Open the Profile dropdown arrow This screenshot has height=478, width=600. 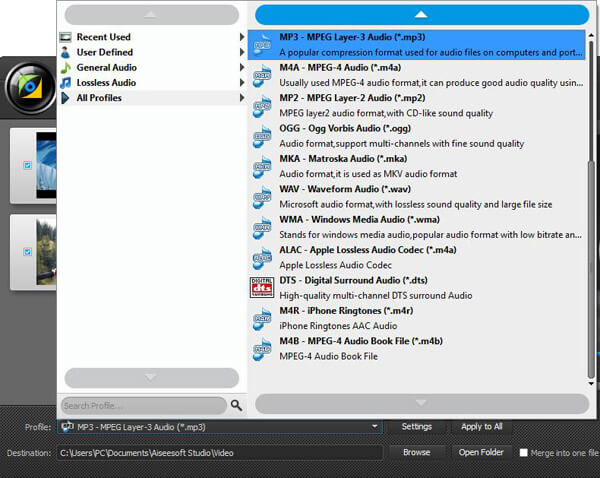tap(375, 426)
